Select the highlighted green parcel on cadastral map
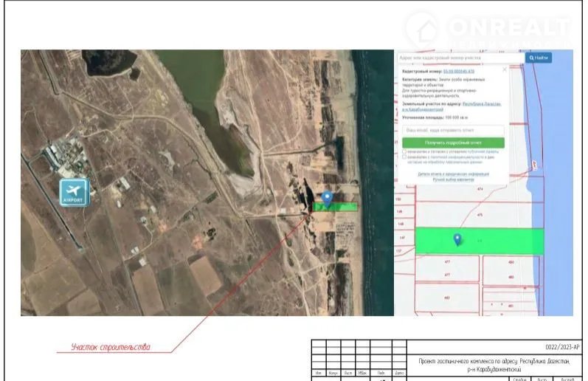 [502, 241]
